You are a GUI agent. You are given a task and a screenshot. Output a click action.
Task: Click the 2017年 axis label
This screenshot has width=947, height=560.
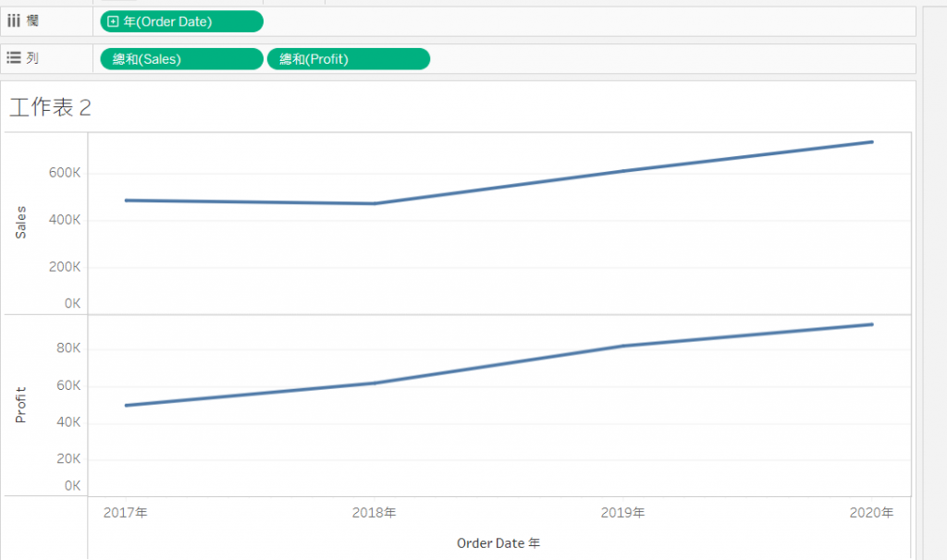(126, 512)
